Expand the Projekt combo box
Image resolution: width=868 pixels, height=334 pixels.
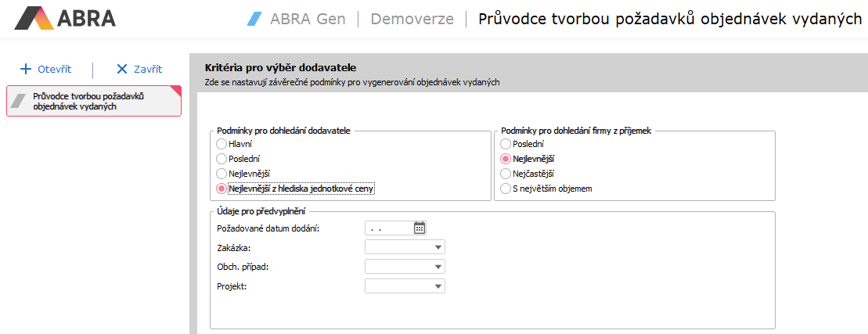click(438, 286)
